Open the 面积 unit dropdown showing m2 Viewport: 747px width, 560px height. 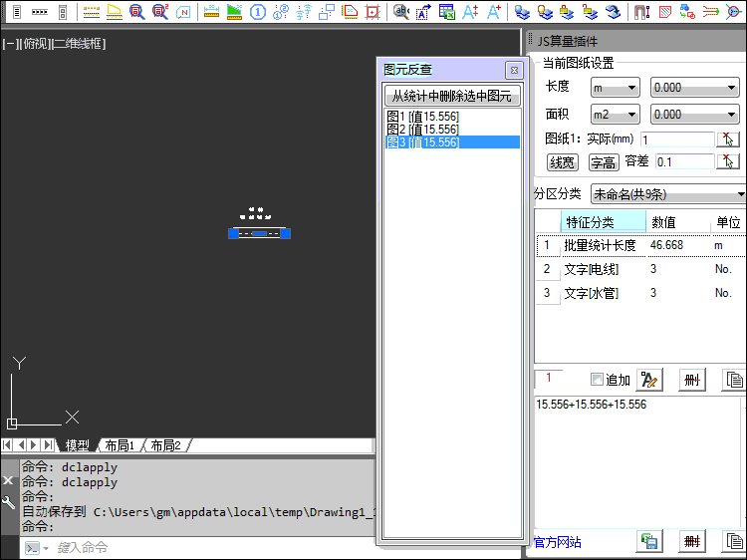click(616, 115)
